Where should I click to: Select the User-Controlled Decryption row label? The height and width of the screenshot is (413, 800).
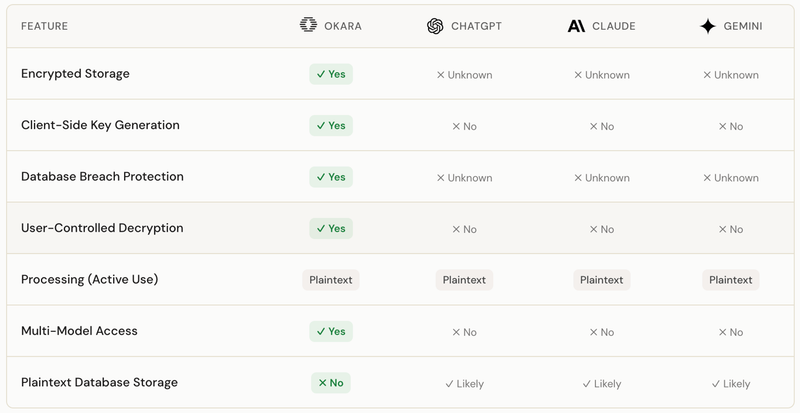pyautogui.click(x=102, y=229)
